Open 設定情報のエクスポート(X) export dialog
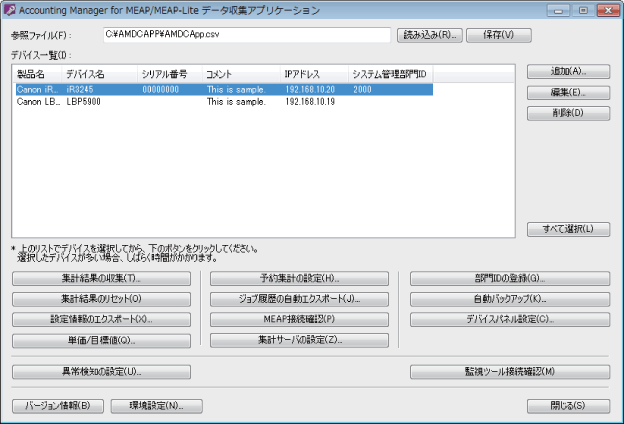624x424 pixels. [102, 320]
